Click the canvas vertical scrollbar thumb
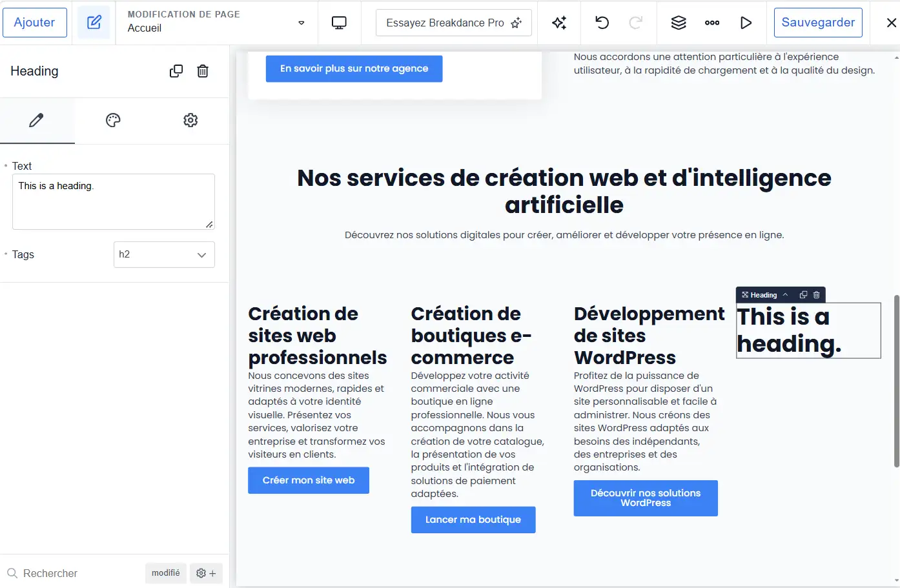 896,381
